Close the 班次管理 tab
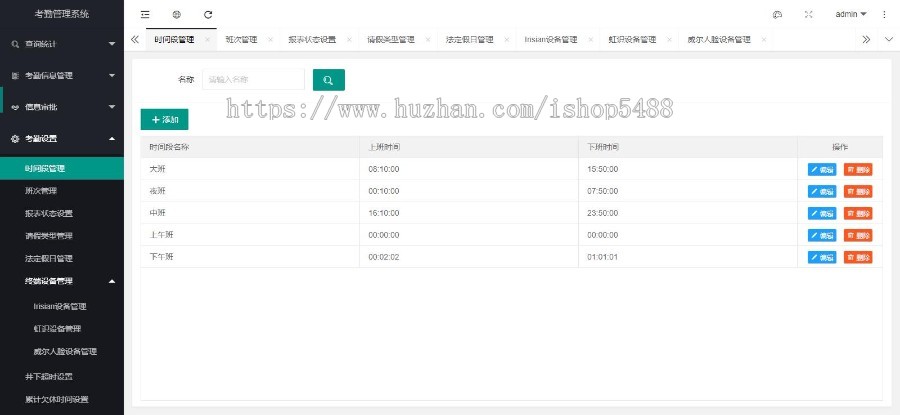Image resolution: width=900 pixels, height=415 pixels. (270, 40)
